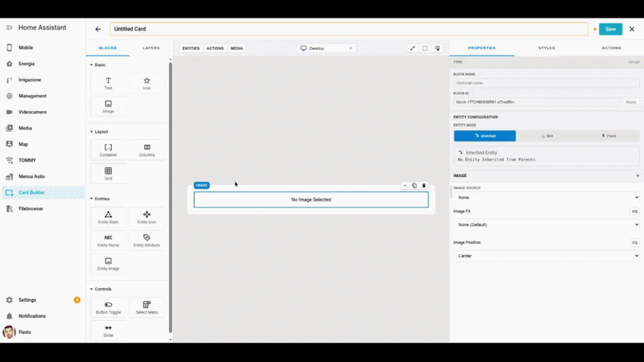Viewport: 644px width, 362px height.
Task: Collapse the Entities blocks section
Action: click(100, 199)
